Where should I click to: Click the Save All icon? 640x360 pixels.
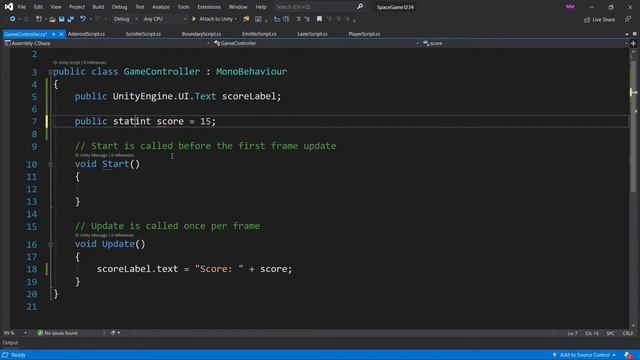coord(71,19)
